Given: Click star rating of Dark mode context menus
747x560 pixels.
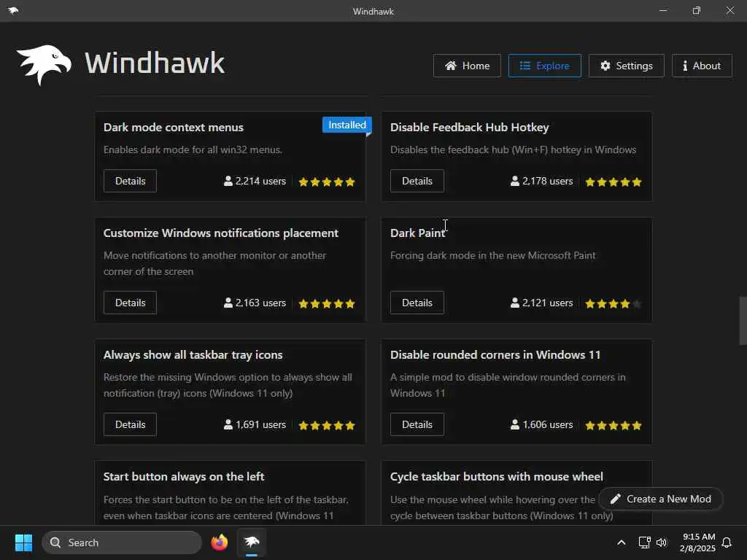Looking at the screenshot, I should 327,182.
